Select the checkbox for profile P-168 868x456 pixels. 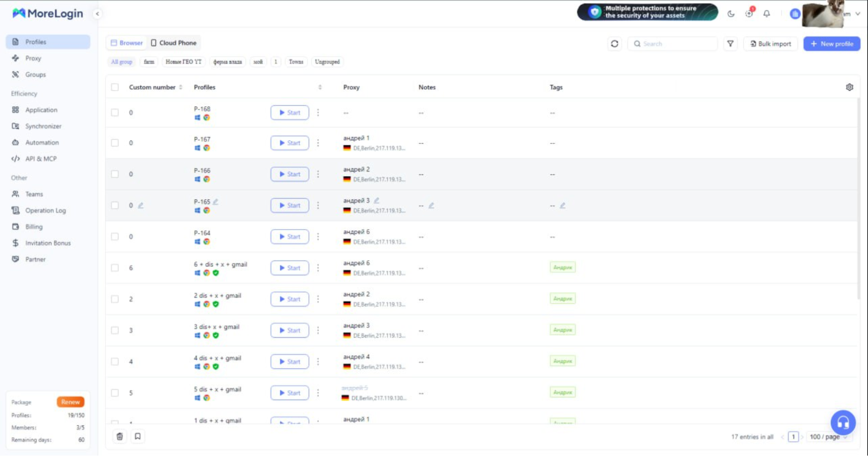coord(115,113)
